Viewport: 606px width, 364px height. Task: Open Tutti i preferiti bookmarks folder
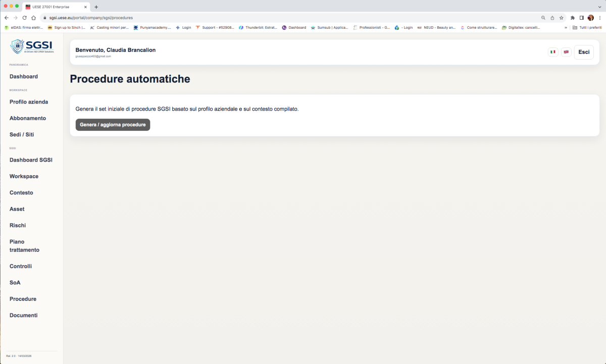(x=587, y=27)
